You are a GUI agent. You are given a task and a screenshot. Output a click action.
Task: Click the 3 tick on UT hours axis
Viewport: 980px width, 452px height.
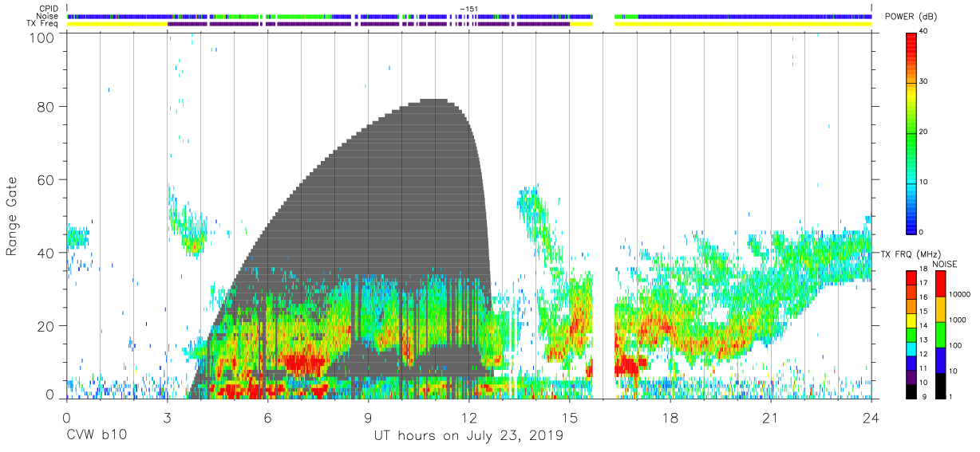[167, 417]
